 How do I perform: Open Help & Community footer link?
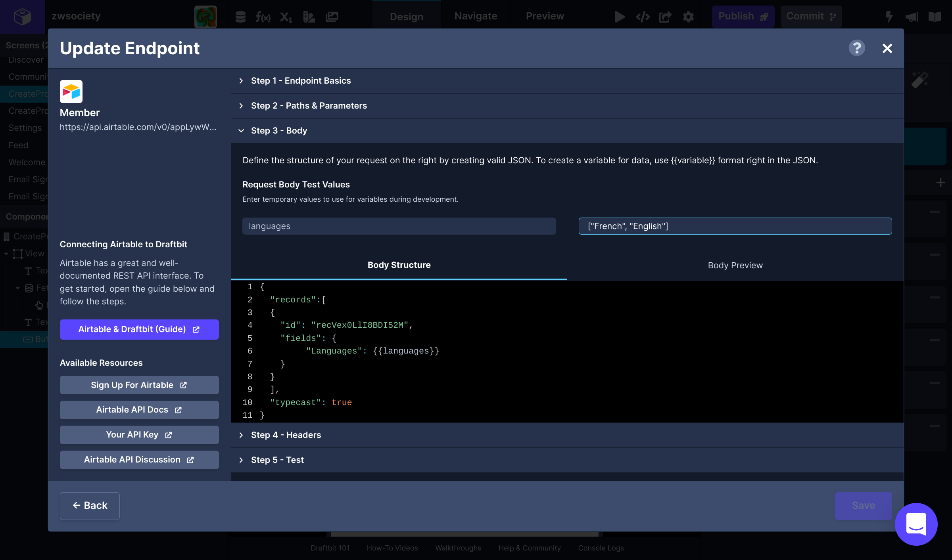(x=530, y=548)
